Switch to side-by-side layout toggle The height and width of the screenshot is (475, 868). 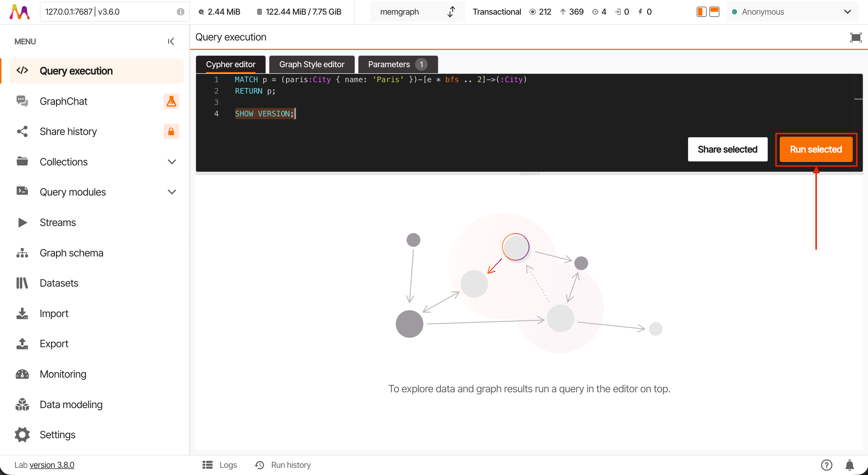[701, 12]
